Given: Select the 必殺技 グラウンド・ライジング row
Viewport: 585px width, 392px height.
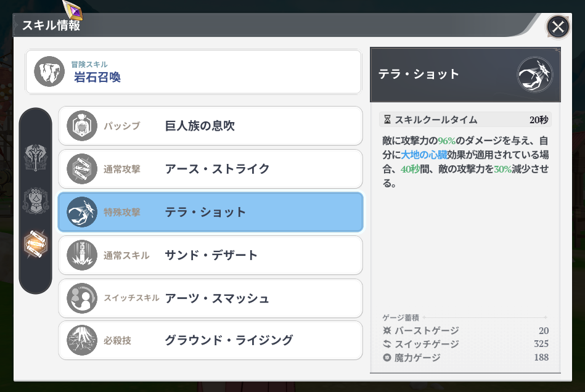Looking at the screenshot, I should coord(210,340).
